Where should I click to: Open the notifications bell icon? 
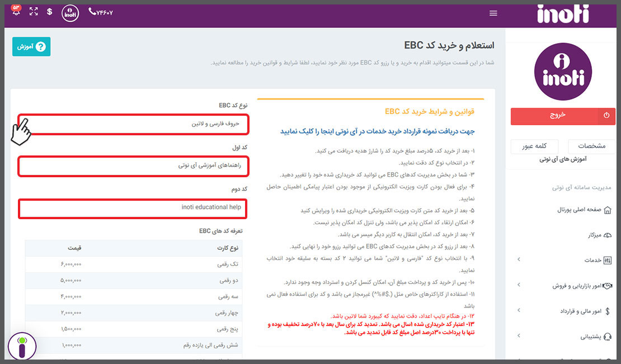16,11
